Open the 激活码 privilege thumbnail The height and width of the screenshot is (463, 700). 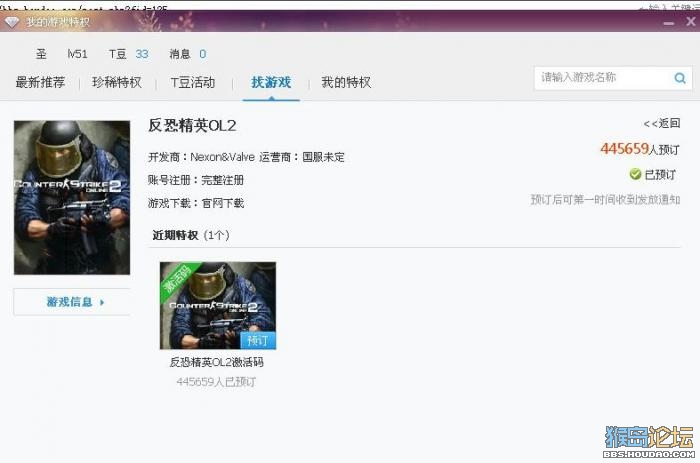(x=218, y=305)
